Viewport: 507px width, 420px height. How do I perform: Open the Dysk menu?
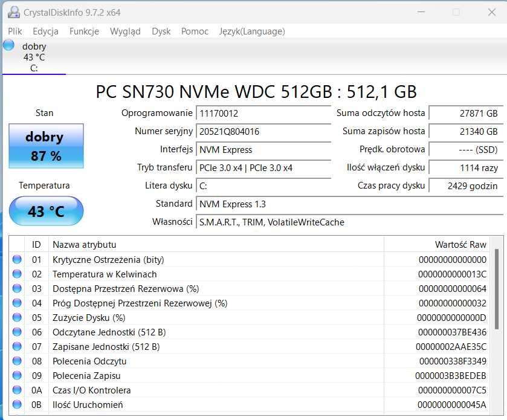[161, 31]
